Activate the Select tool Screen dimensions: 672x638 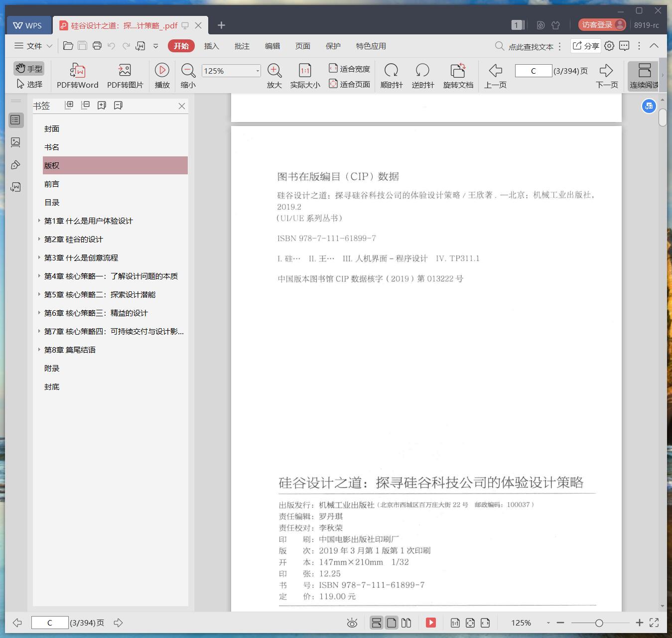coord(29,84)
